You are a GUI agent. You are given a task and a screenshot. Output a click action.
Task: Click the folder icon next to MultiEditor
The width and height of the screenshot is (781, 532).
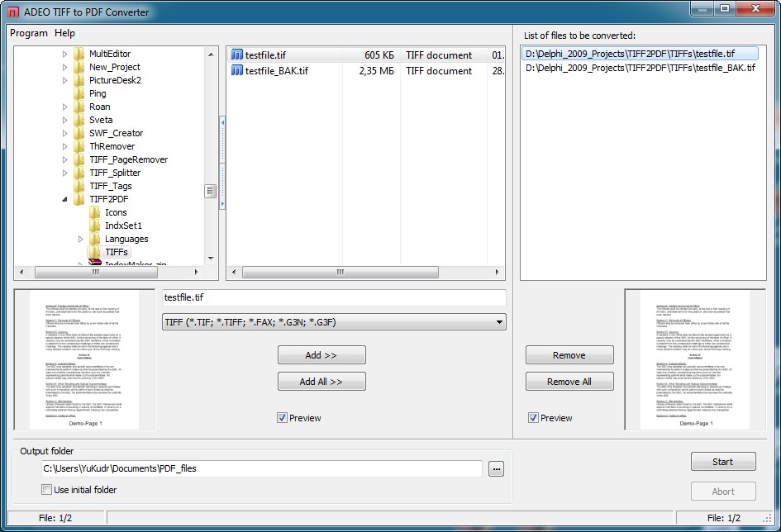79,54
